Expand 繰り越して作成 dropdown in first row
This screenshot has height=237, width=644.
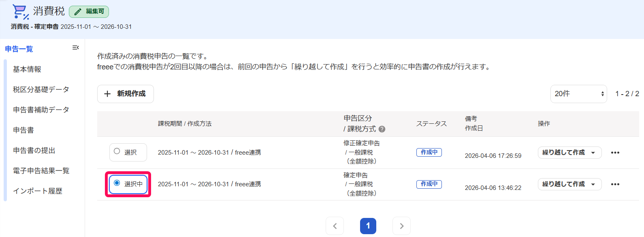569,153
